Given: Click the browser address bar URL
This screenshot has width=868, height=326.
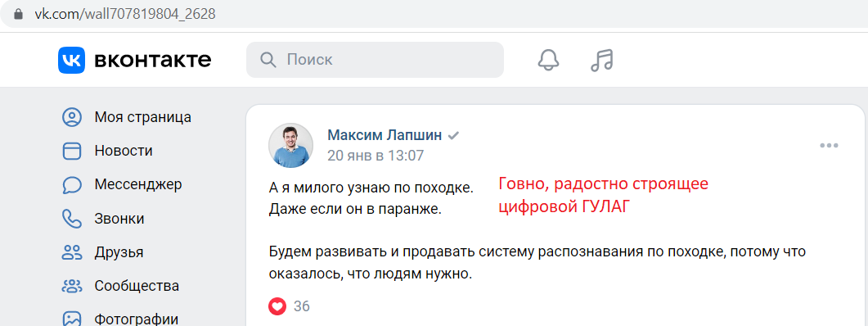Looking at the screenshot, I should (x=125, y=14).
